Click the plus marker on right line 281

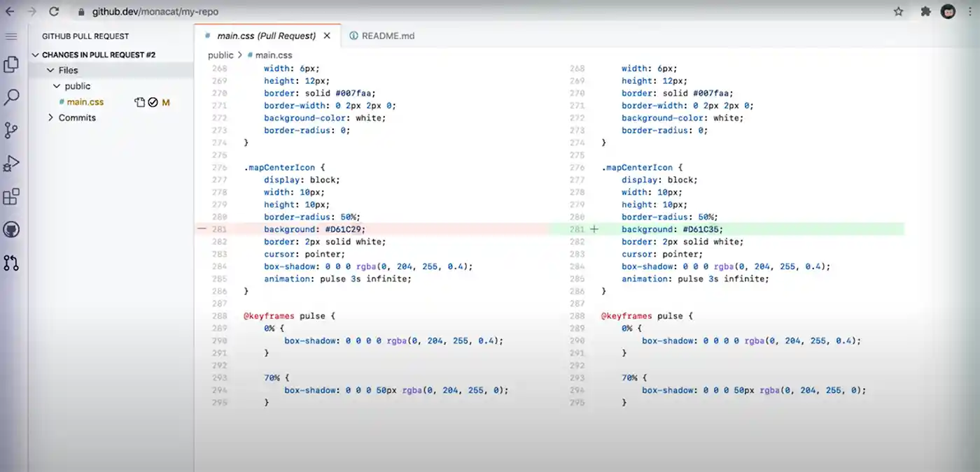594,229
